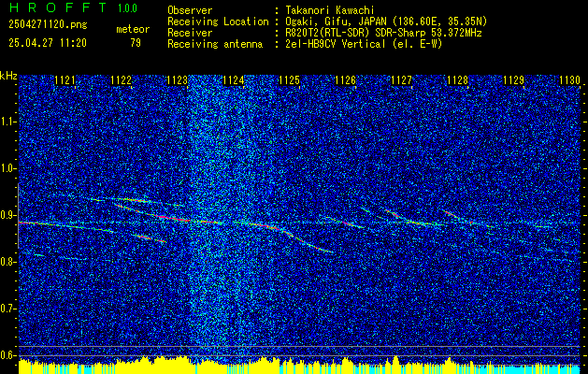Click the filename 2504271120.png
Image resolution: width=588 pixels, height=374 pixels.
pyautogui.click(x=48, y=25)
